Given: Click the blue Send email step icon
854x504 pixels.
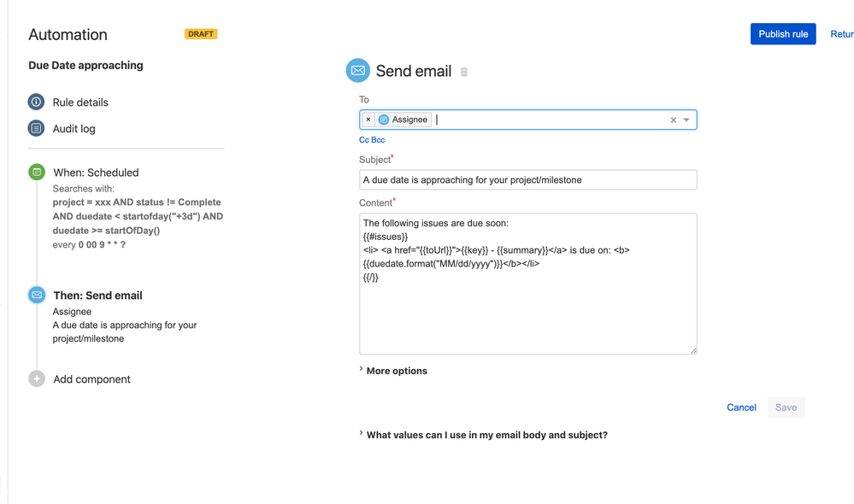Looking at the screenshot, I should pyautogui.click(x=37, y=295).
